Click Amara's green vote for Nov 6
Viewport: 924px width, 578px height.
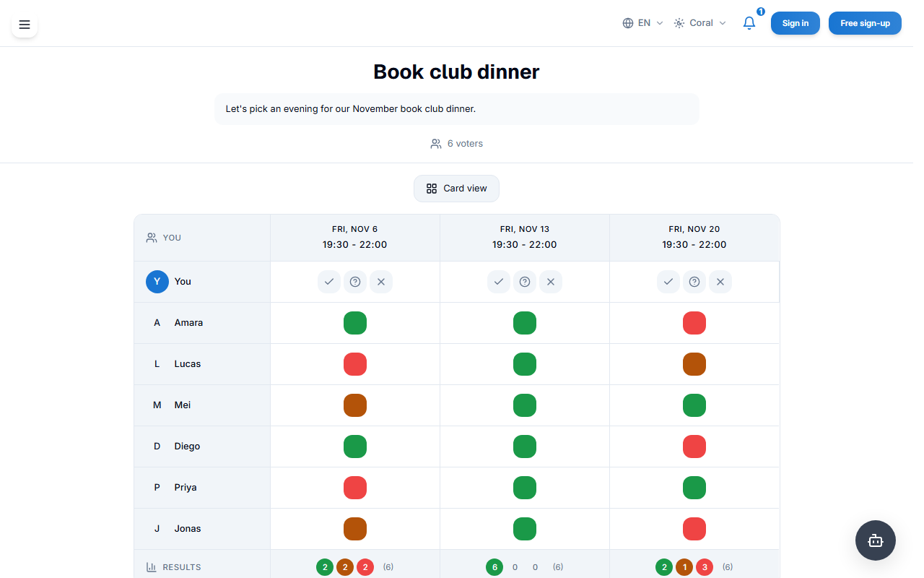coord(355,323)
